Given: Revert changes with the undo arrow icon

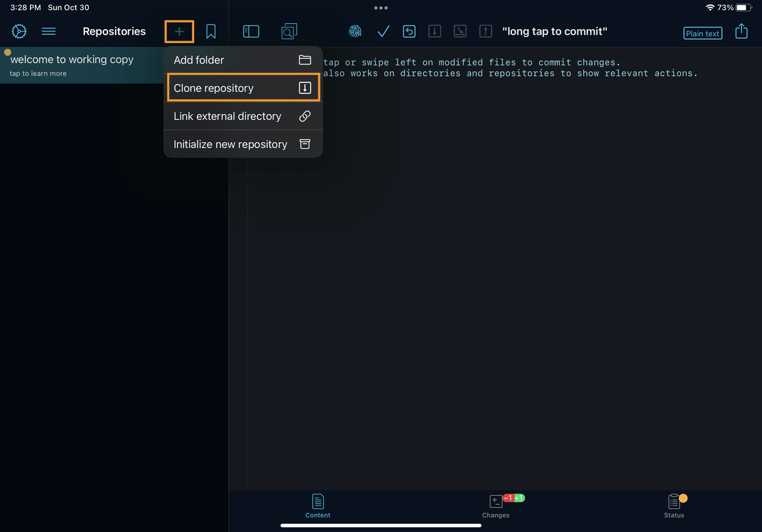Looking at the screenshot, I should (x=409, y=30).
